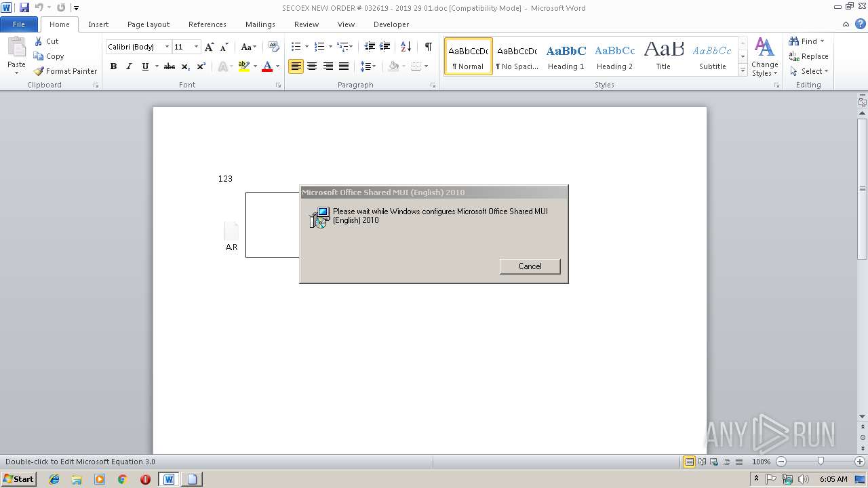Select Center alignment

point(312,66)
